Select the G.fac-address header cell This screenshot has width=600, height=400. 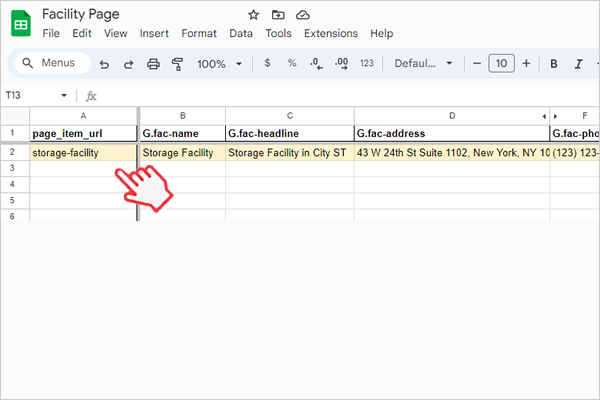click(x=452, y=133)
